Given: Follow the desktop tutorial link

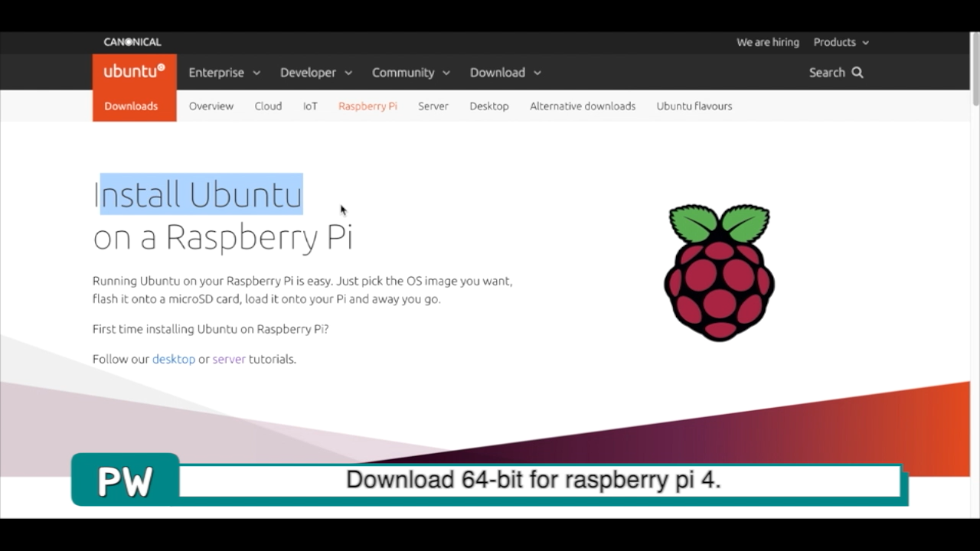Looking at the screenshot, I should tap(174, 359).
